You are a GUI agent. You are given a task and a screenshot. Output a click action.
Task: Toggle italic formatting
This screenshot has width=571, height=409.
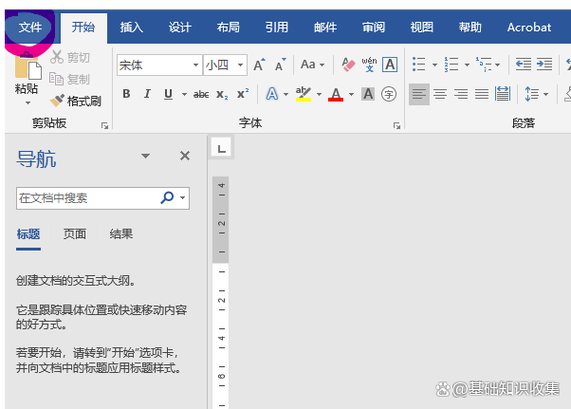[147, 94]
